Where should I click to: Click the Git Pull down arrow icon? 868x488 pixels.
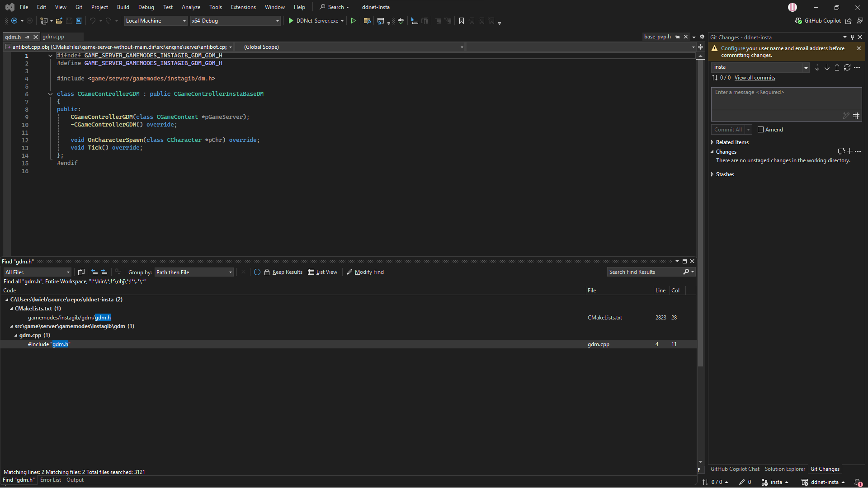click(x=827, y=67)
